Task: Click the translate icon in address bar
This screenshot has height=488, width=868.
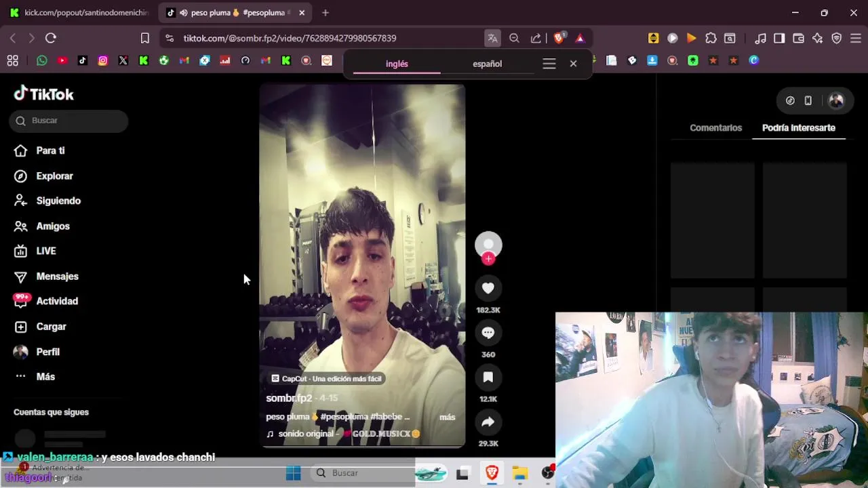Action: coord(492,38)
